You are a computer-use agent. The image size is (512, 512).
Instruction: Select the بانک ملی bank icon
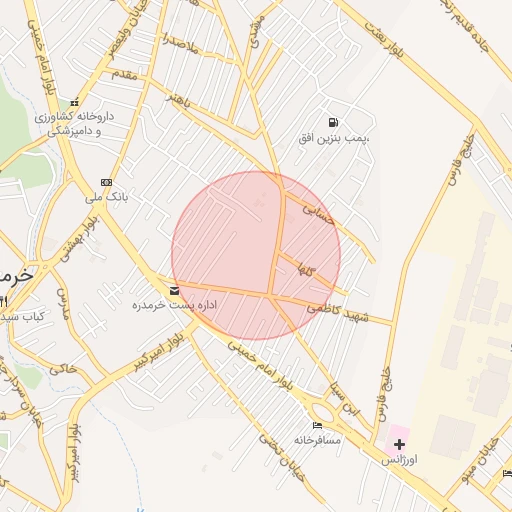(x=106, y=182)
